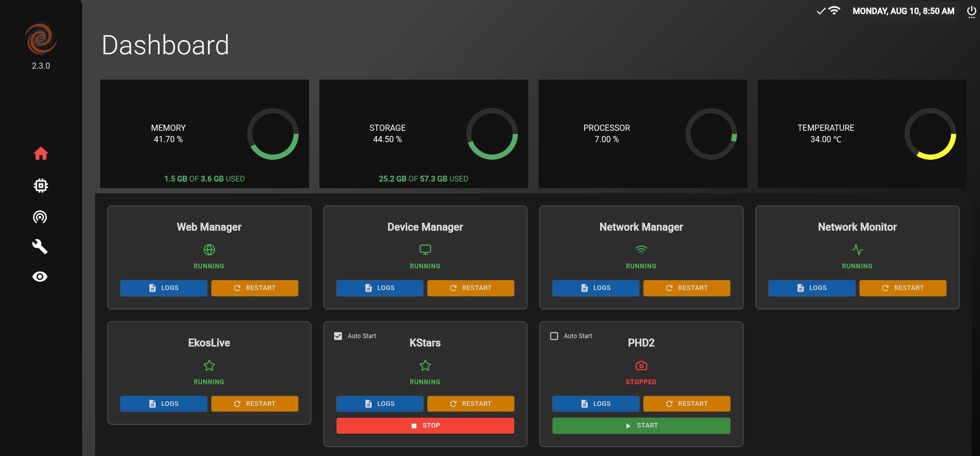Click the Network Monitor card title
The height and width of the screenshot is (456, 980).
click(x=857, y=227)
